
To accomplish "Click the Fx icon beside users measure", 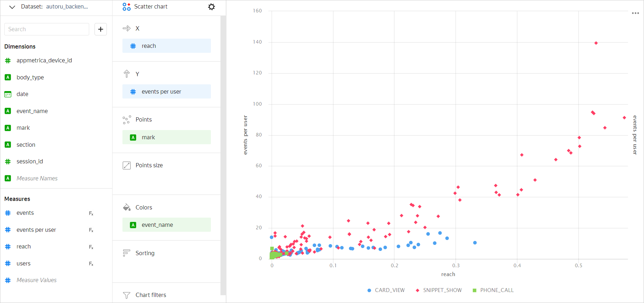I will pyautogui.click(x=91, y=264).
